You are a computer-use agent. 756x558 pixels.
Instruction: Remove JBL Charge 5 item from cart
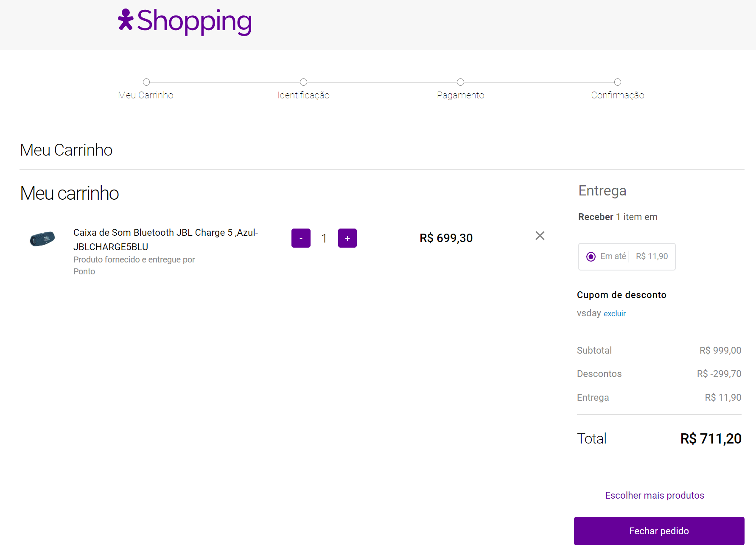click(540, 236)
